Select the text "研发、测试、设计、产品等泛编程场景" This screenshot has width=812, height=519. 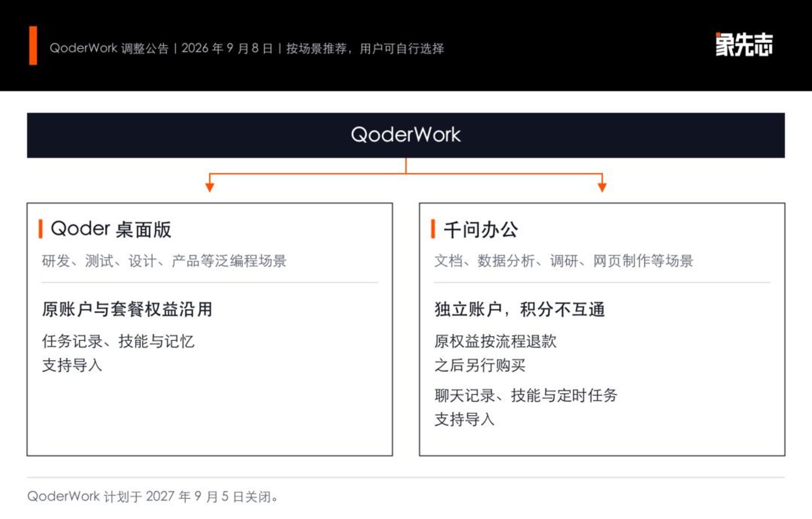[x=164, y=261]
